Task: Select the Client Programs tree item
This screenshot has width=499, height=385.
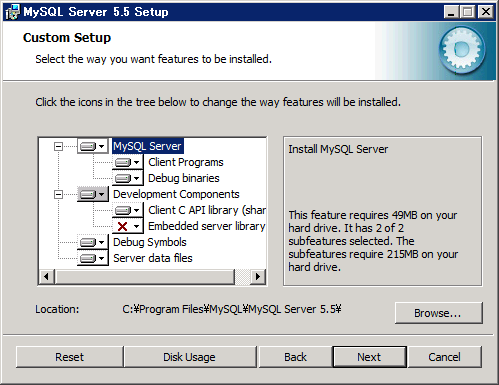Action: pyautogui.click(x=186, y=162)
